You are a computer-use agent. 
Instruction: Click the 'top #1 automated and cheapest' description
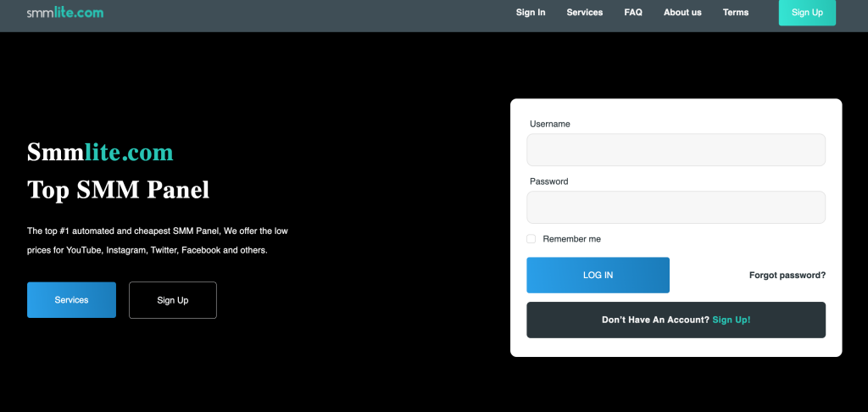click(x=157, y=241)
